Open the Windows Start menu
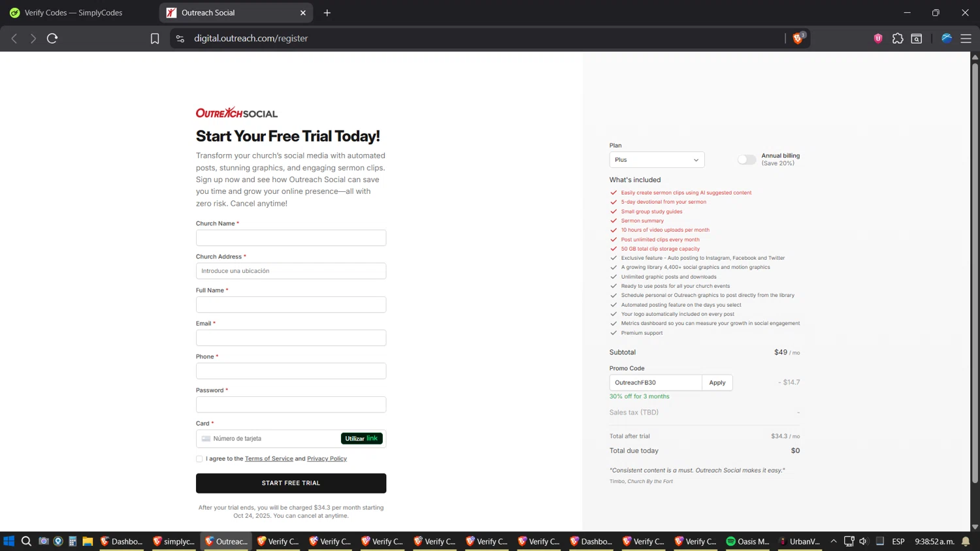Image resolution: width=980 pixels, height=551 pixels. tap(9, 541)
